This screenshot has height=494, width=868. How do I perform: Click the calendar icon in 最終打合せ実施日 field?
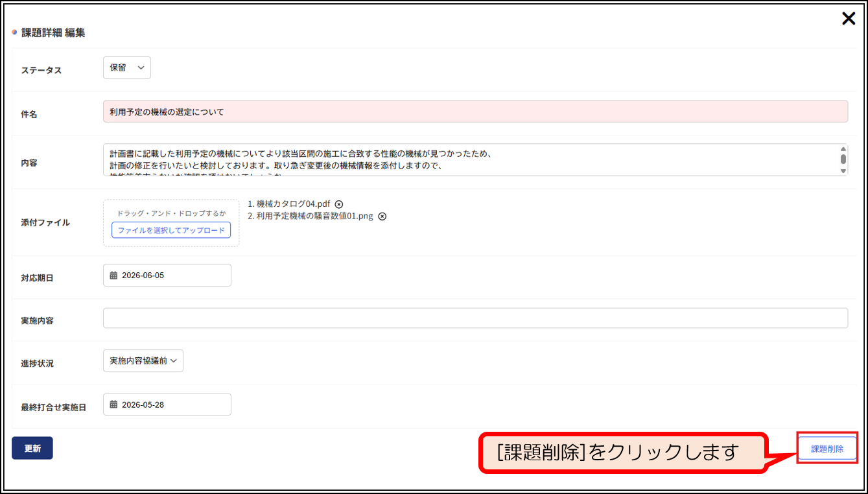pyautogui.click(x=113, y=405)
